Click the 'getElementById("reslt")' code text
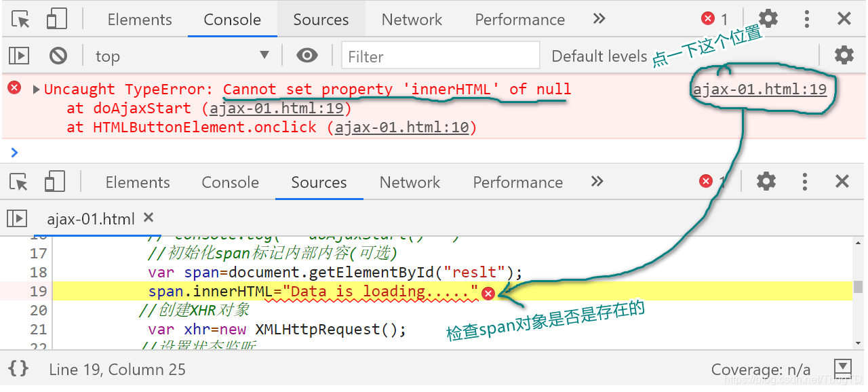Image resolution: width=868 pixels, height=392 pixels. (412, 273)
